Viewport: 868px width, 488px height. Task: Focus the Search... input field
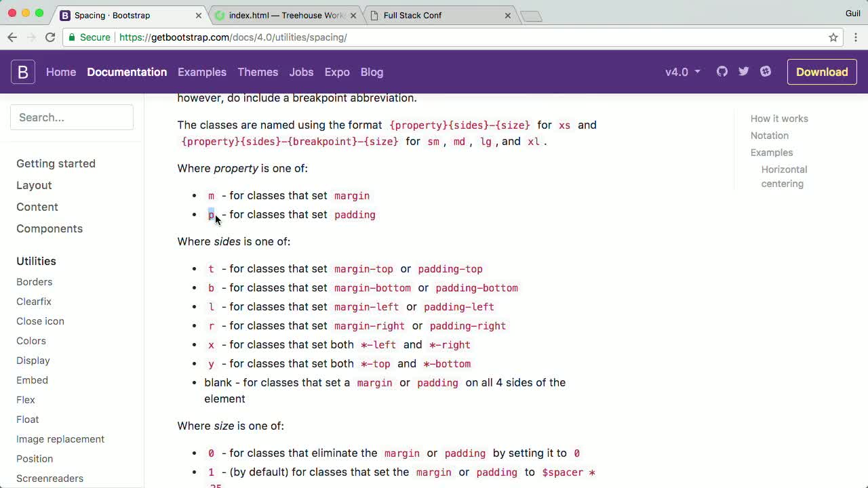[x=72, y=117]
